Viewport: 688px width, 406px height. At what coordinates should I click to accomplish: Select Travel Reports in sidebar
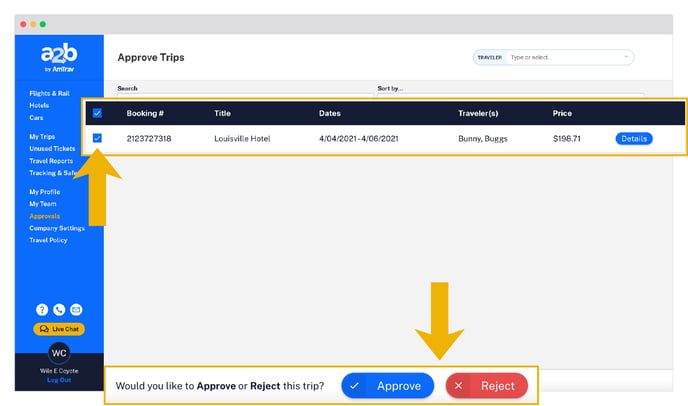tap(52, 161)
